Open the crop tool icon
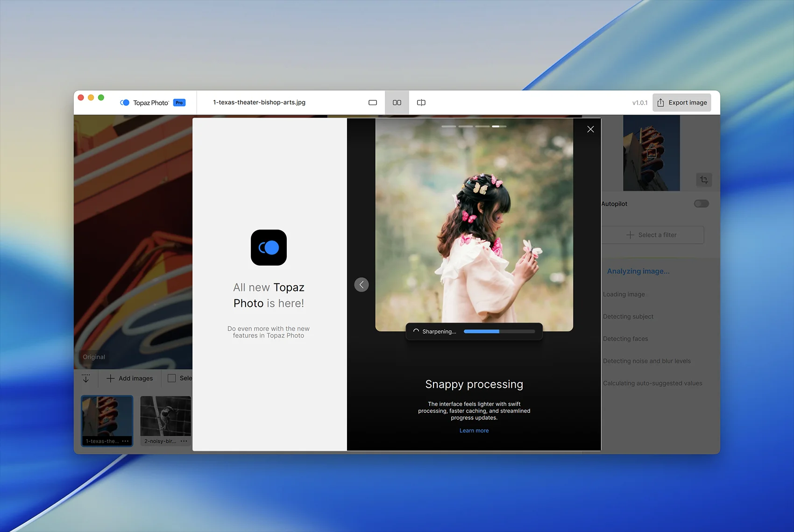The width and height of the screenshot is (794, 532). 704,180
